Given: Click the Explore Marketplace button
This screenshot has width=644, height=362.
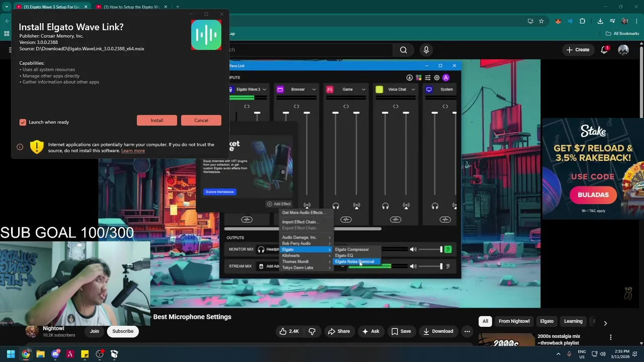Looking at the screenshot, I should [x=220, y=192].
